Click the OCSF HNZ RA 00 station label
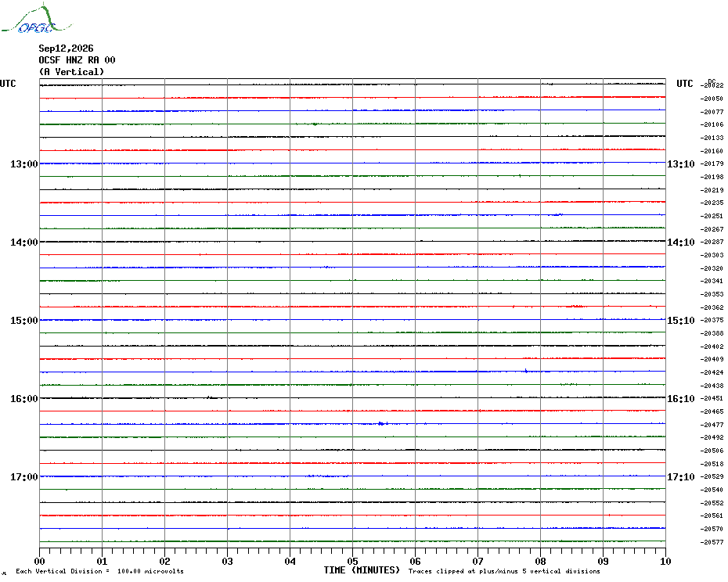The height and width of the screenshot is (582, 728). 77,60
